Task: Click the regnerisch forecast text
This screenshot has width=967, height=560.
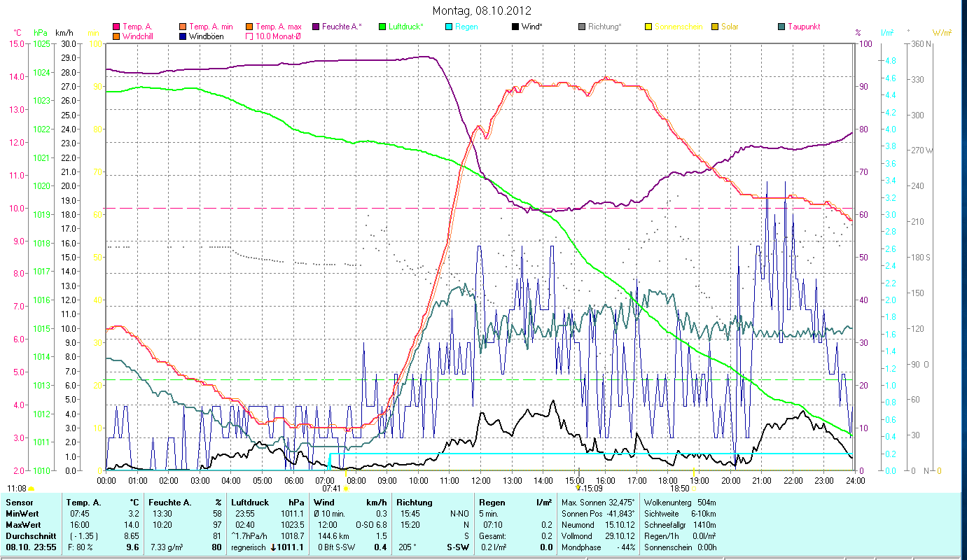Action: [249, 547]
